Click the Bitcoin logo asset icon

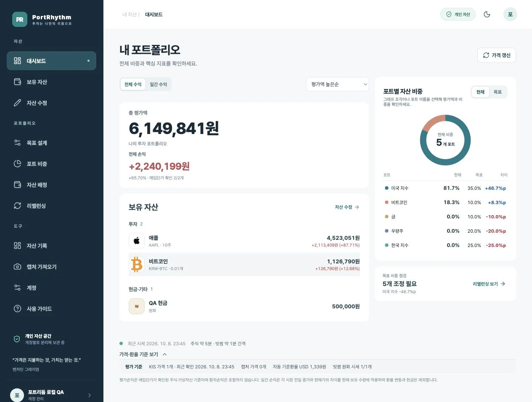pyautogui.click(x=137, y=264)
